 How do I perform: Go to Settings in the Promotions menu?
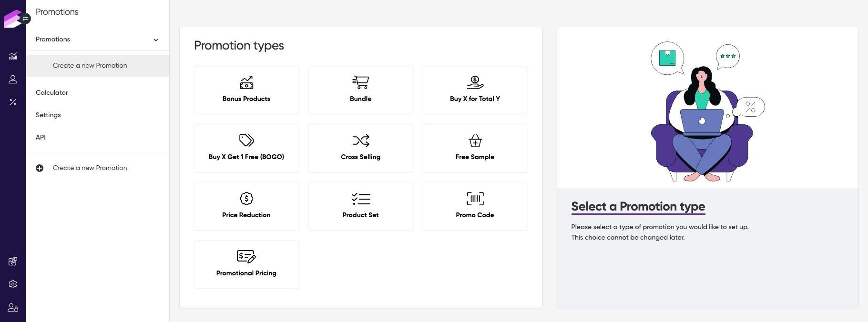(48, 115)
